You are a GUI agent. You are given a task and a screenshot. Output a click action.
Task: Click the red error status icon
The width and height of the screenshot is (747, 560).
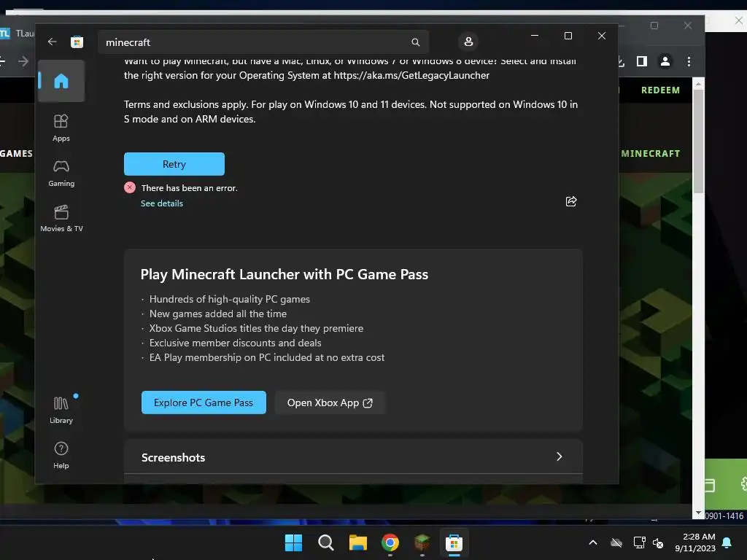click(130, 187)
